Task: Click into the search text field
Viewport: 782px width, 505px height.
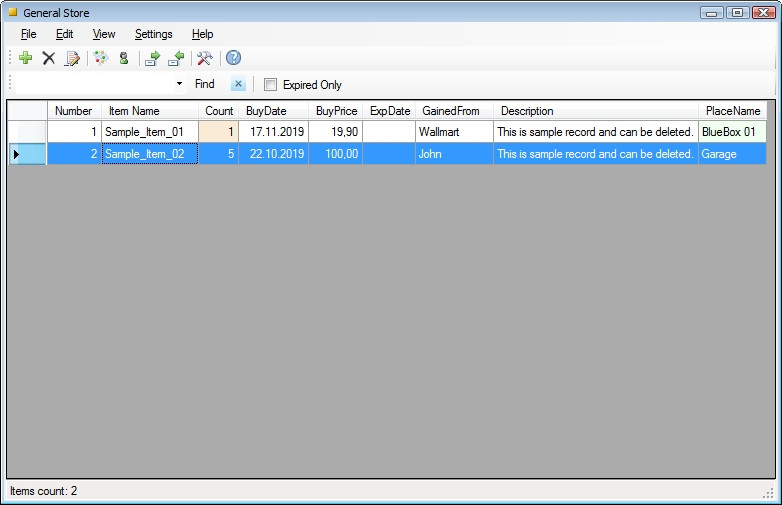Action: coord(95,84)
